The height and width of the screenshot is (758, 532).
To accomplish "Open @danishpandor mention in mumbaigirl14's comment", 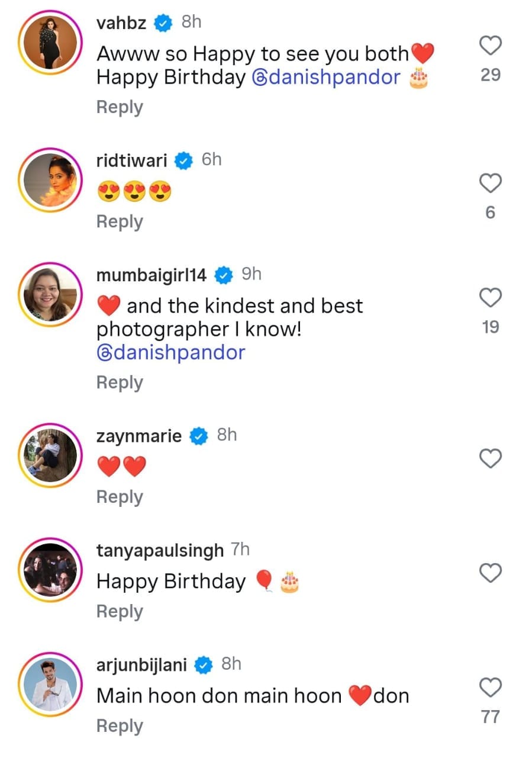I will tap(170, 352).
